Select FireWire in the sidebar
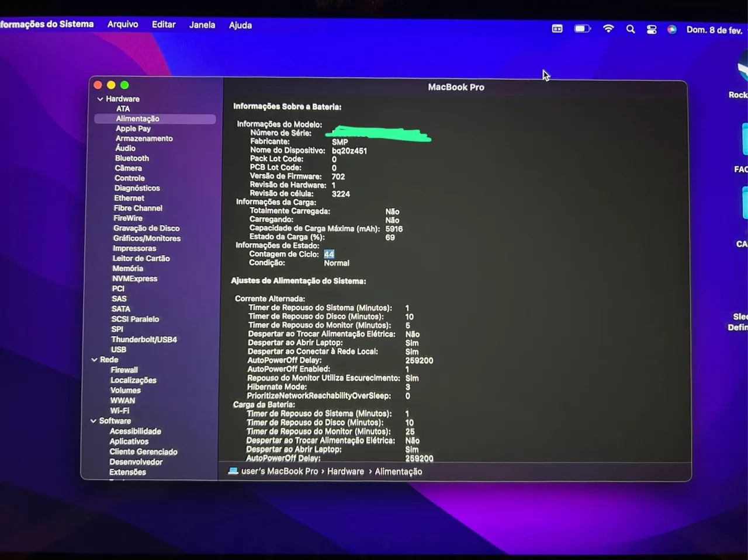 (128, 218)
